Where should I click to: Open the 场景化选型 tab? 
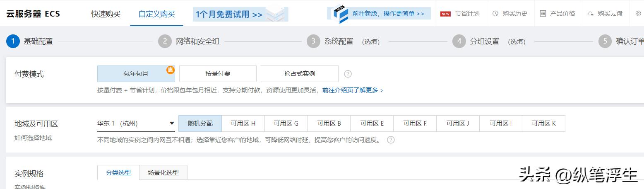coord(163,172)
